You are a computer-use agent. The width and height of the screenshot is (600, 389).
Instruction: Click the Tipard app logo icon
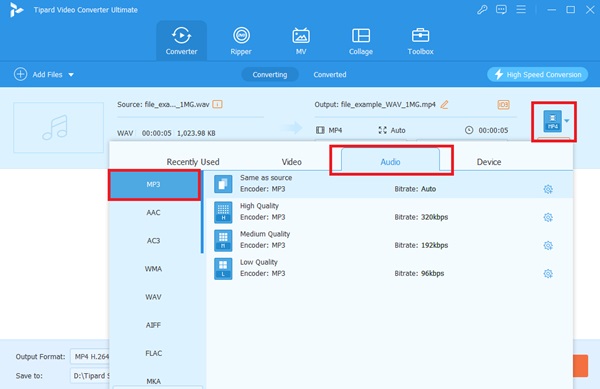tap(16, 10)
